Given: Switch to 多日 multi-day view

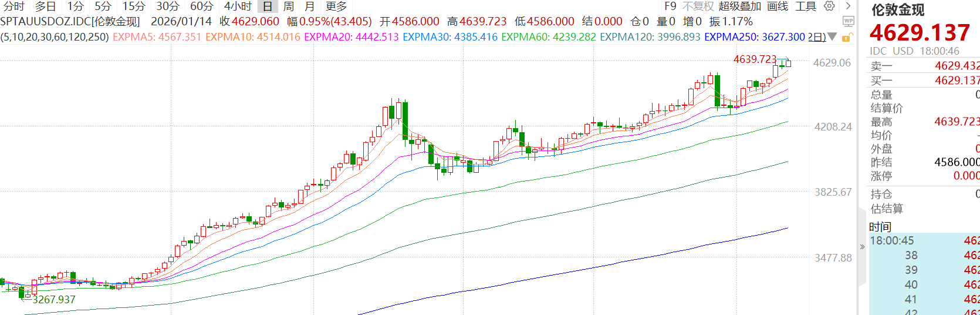Looking at the screenshot, I should click(x=45, y=6).
